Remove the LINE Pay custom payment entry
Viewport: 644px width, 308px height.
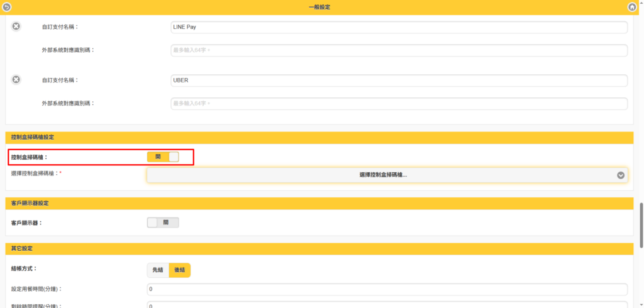tap(16, 26)
